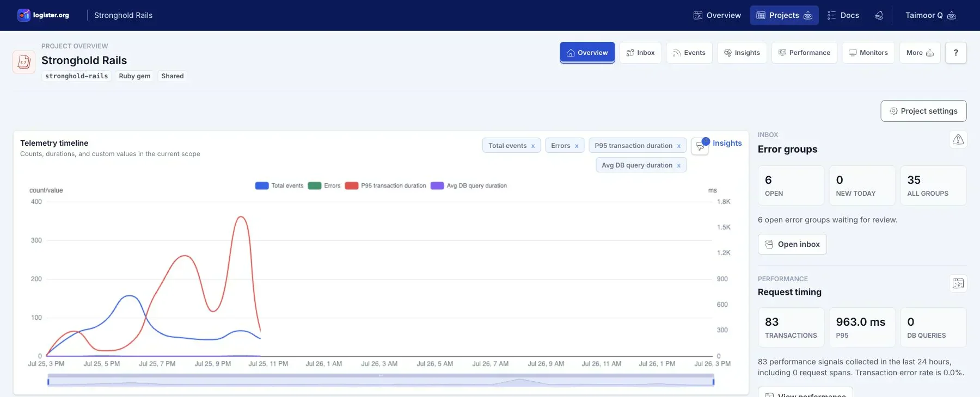Click the Stronghold Rails breadcrumb in the header
Screen dimensions: 980x397
click(123, 15)
